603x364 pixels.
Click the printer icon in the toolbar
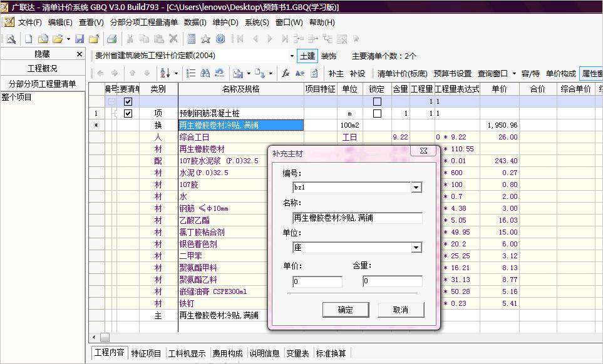112,39
